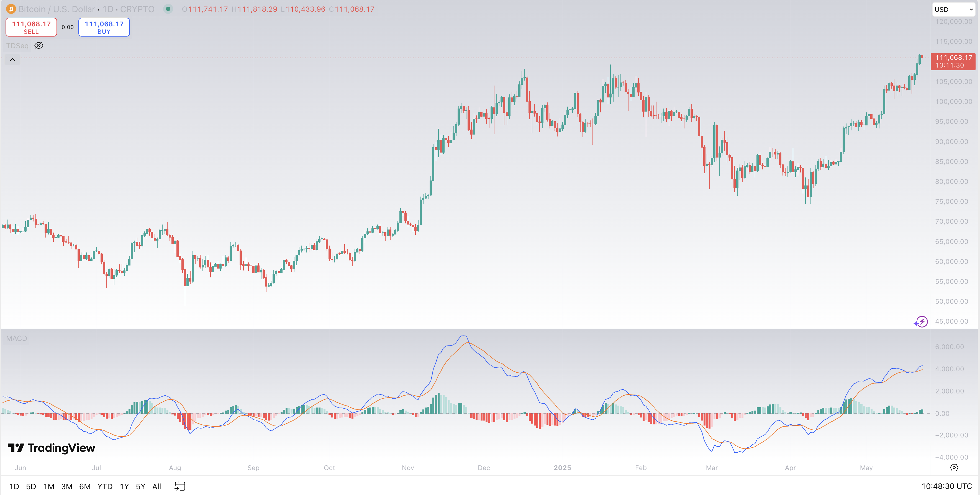980x495 pixels.
Task: Click the 10:48:30 UTC timezone clock
Action: (x=946, y=486)
